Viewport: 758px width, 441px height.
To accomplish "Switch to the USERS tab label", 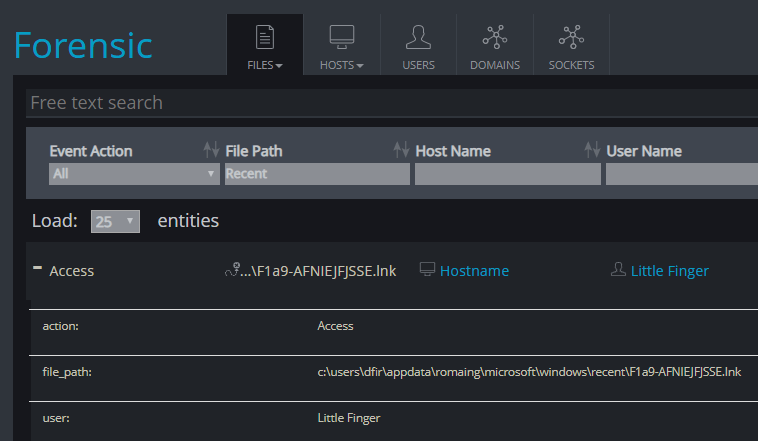I will click(418, 65).
